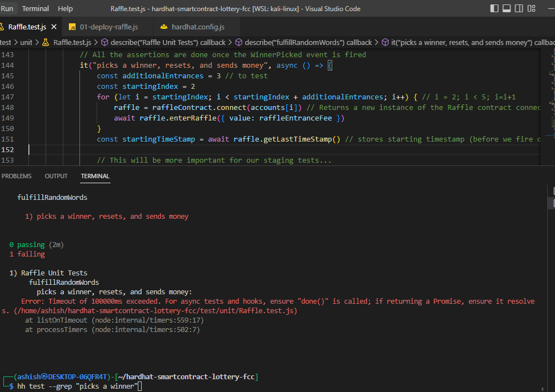The image size is (555, 392).
Task: Click 'at listOnTimeout (node:internal/timers:559:17)' line
Action: (114, 320)
